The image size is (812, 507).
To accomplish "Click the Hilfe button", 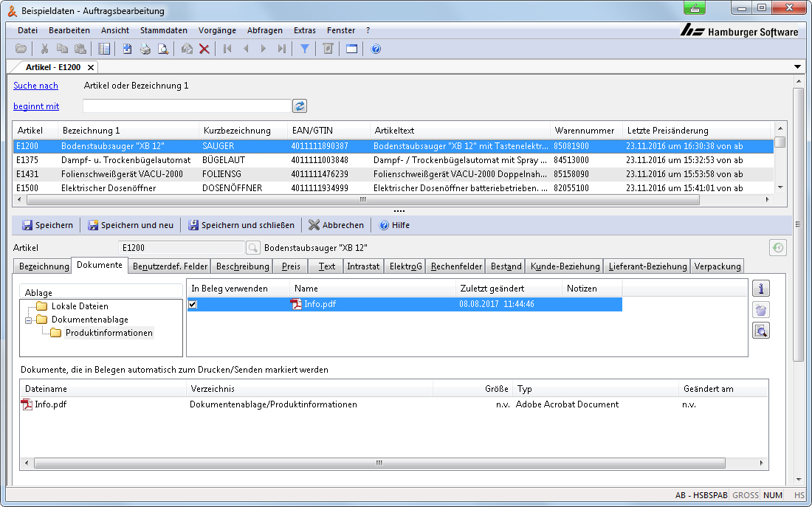I will coord(395,225).
